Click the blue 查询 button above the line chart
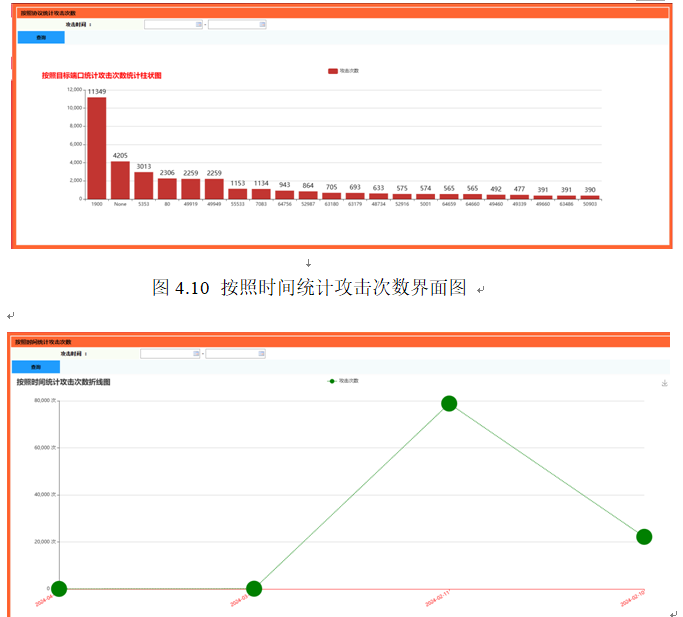Viewport: 683px width, 617px height. tap(36, 367)
